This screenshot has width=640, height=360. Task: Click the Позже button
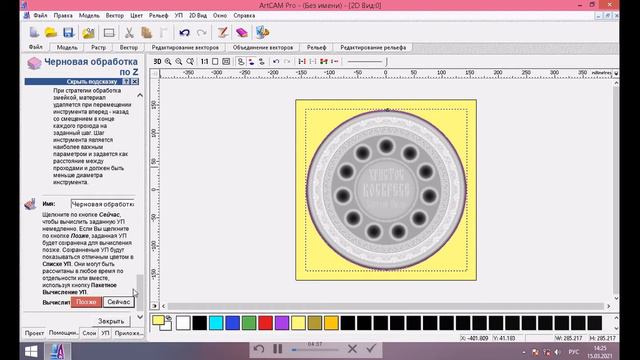(x=86, y=302)
